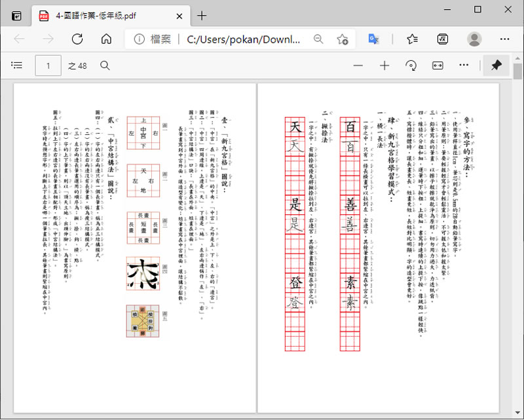Screen dimensions: 524x420
Task: Reload the current page
Action: coord(77,39)
